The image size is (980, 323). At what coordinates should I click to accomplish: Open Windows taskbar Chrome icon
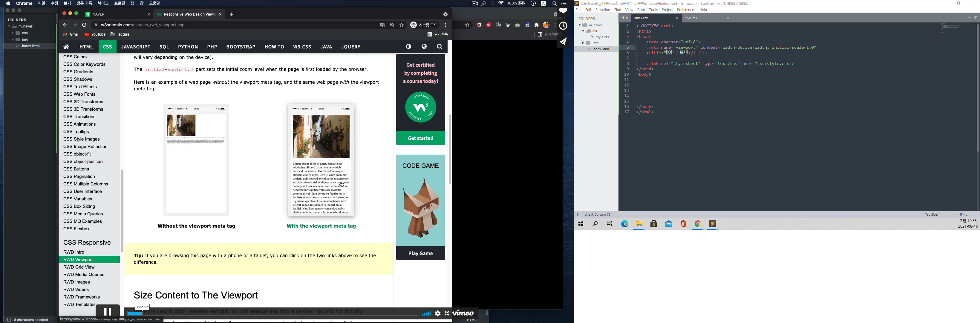tap(698, 224)
